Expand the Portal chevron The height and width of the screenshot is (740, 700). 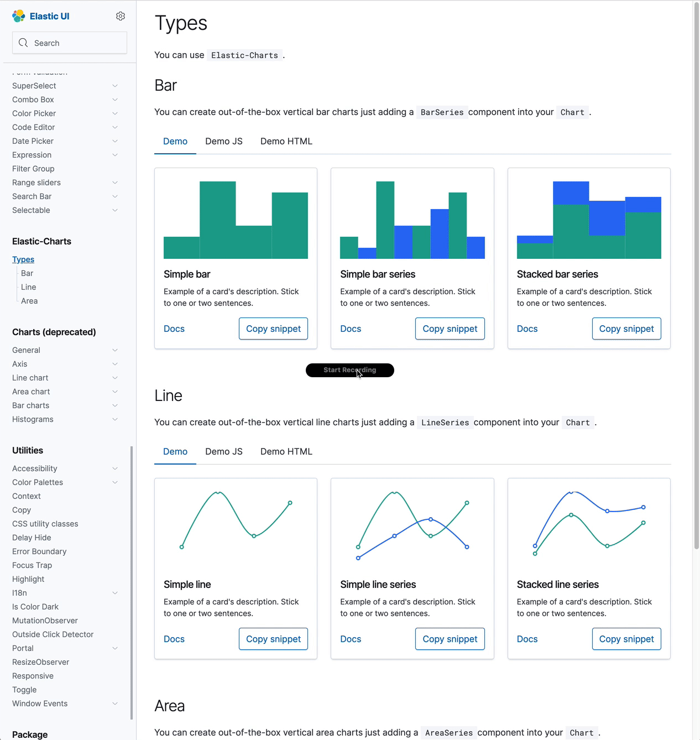pyautogui.click(x=115, y=648)
